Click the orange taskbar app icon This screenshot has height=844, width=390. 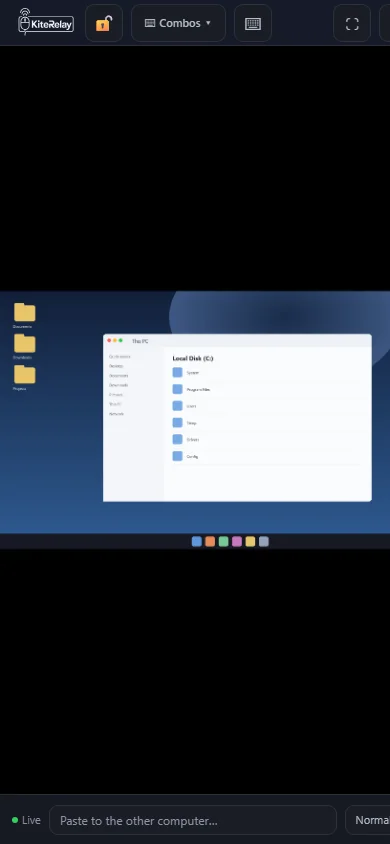210,541
